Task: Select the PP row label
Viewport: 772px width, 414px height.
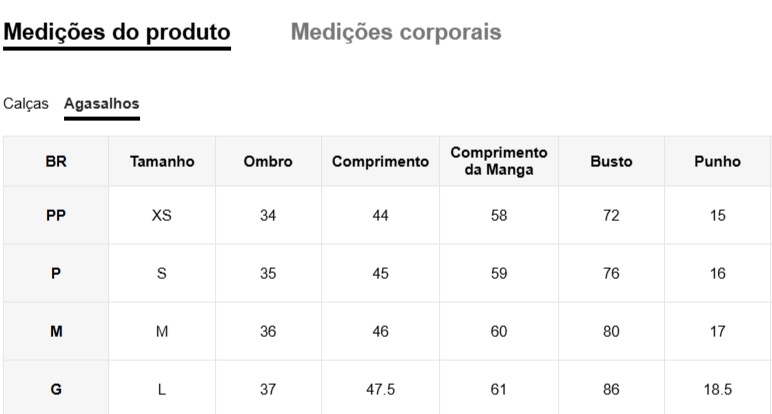Action: coord(56,216)
